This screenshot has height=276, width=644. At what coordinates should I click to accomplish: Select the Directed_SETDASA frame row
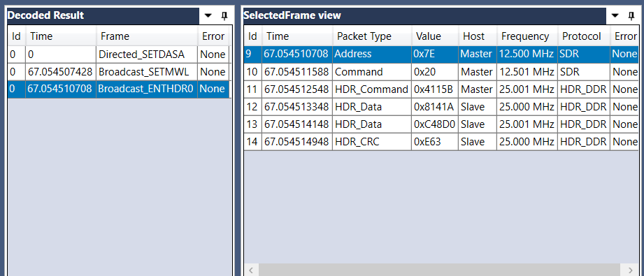[119, 55]
